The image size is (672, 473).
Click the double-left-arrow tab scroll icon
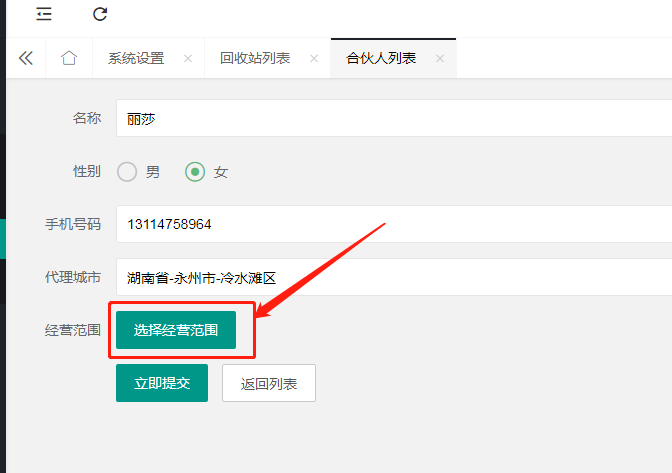tap(26, 58)
